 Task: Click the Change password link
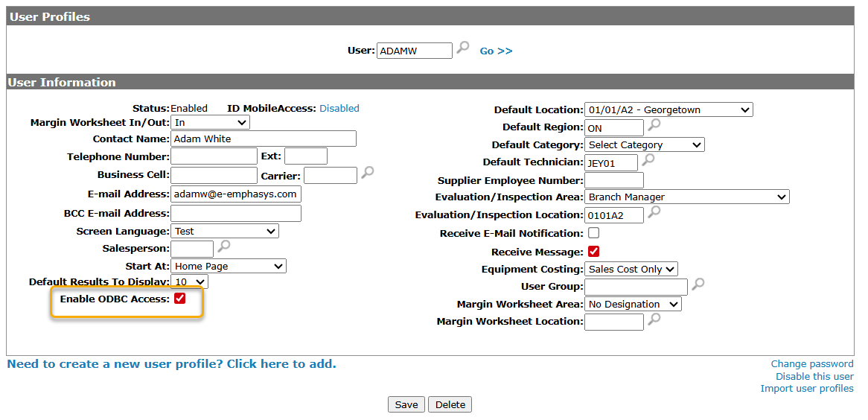click(x=811, y=364)
